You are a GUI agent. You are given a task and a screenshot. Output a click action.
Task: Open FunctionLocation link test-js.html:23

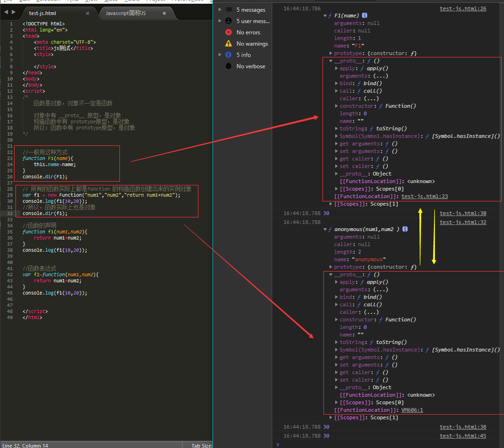point(425,196)
